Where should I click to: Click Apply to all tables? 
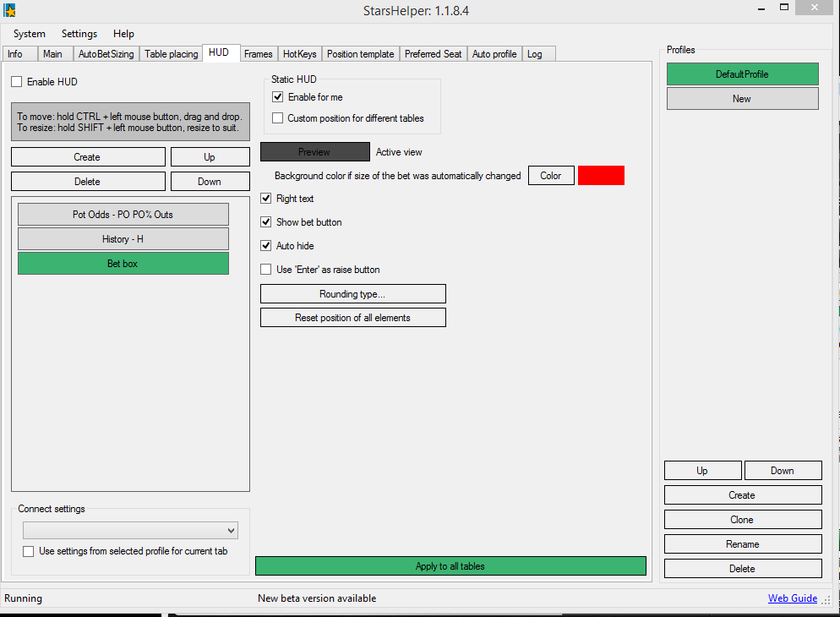pyautogui.click(x=450, y=566)
